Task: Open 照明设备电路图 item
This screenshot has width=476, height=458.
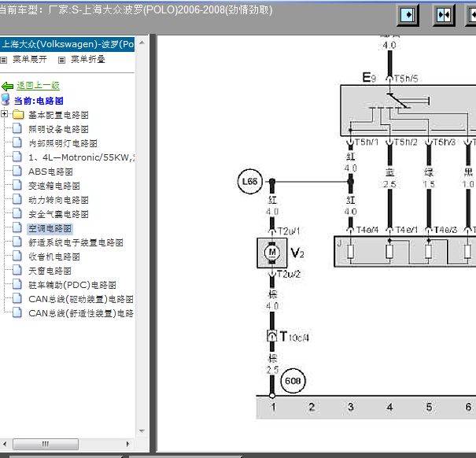Action: point(58,129)
